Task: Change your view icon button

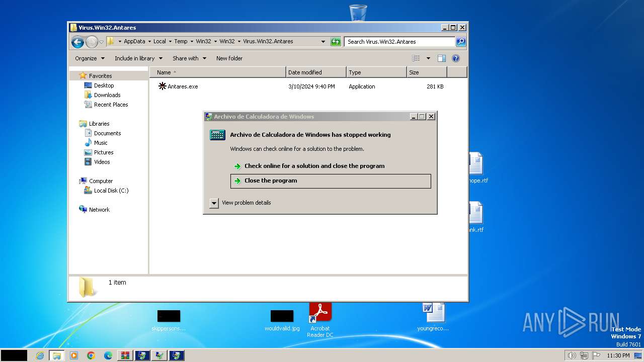Action: click(x=416, y=58)
